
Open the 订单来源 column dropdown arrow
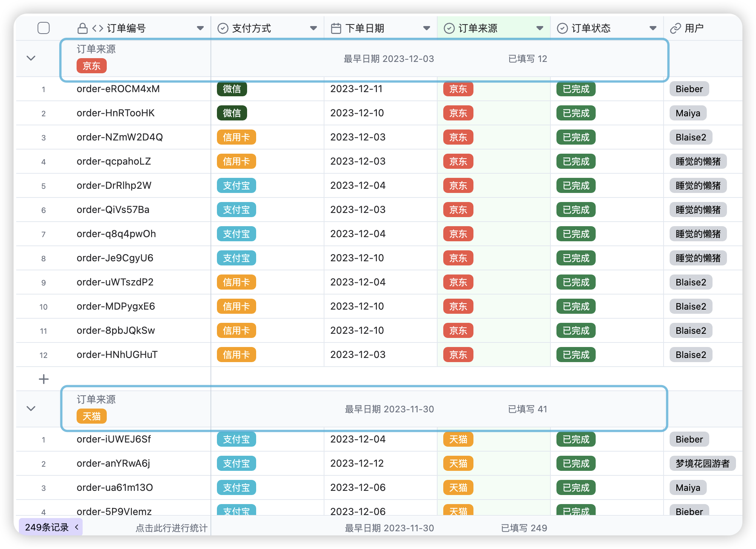540,28
